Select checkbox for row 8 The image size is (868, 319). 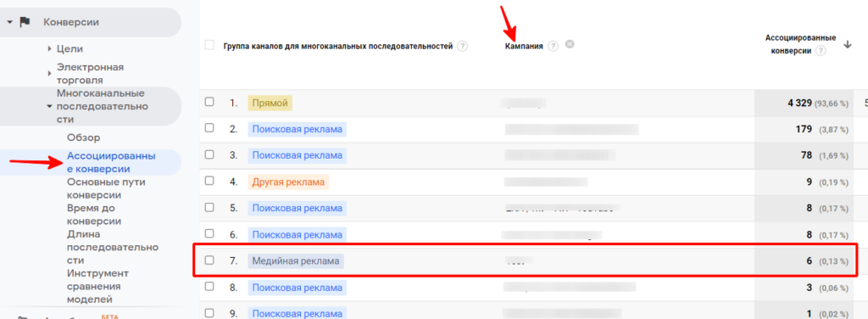coord(209,287)
